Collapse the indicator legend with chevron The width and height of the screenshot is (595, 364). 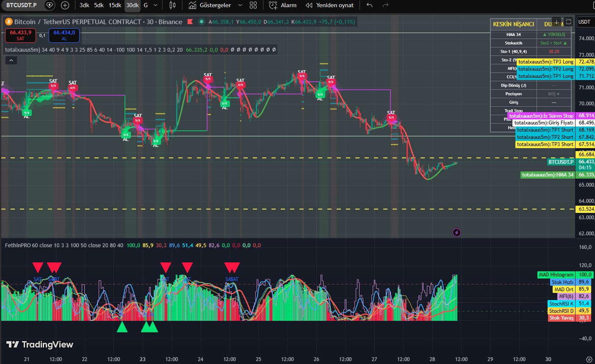(11, 61)
